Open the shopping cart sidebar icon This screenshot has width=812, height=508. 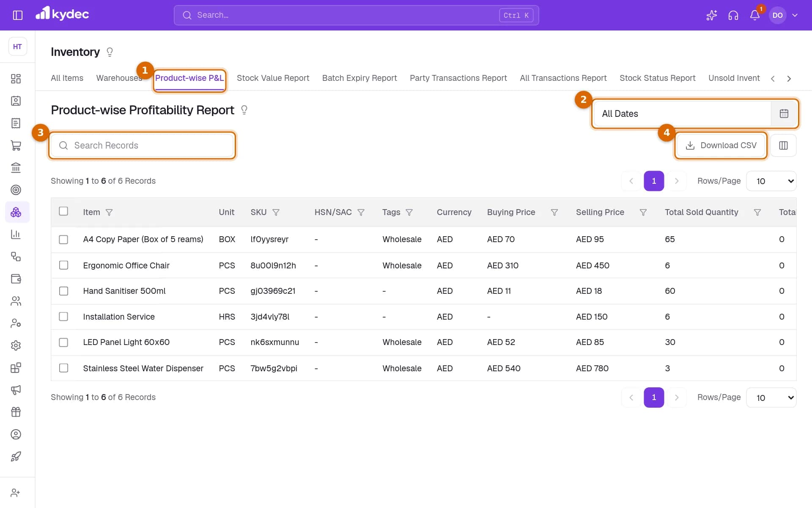pyautogui.click(x=16, y=146)
